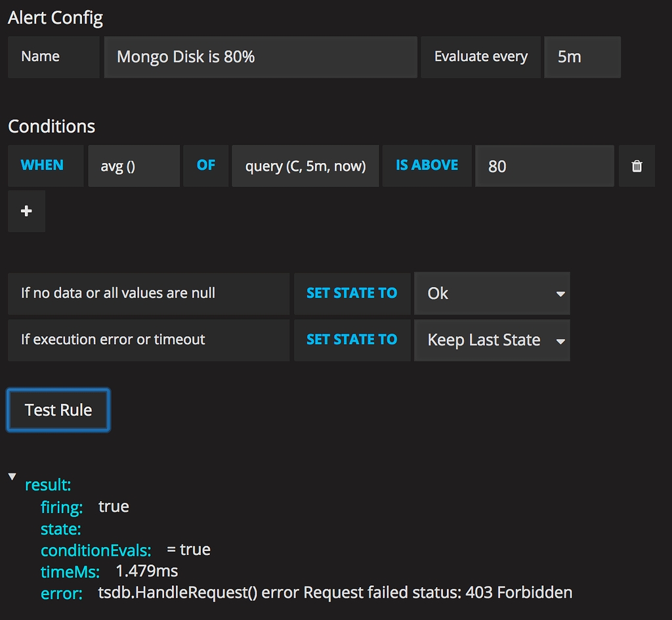
Task: Delete the alert condition using trash icon
Action: coord(636,166)
